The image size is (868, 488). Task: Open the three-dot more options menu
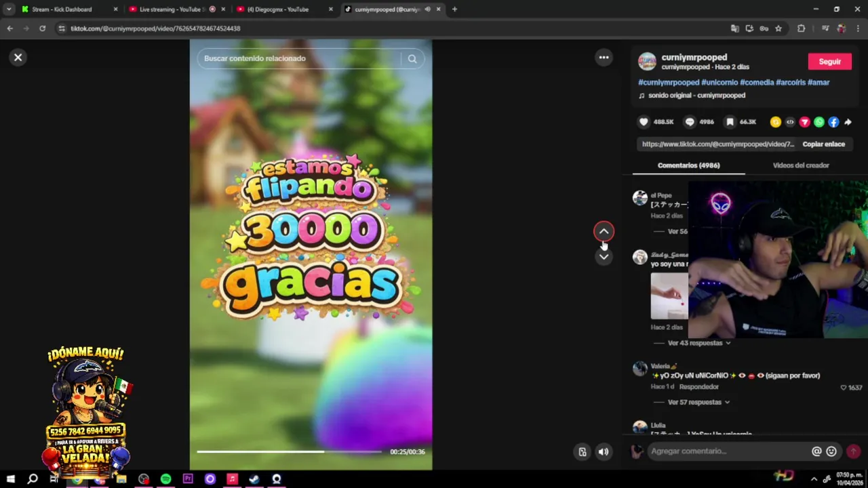604,58
